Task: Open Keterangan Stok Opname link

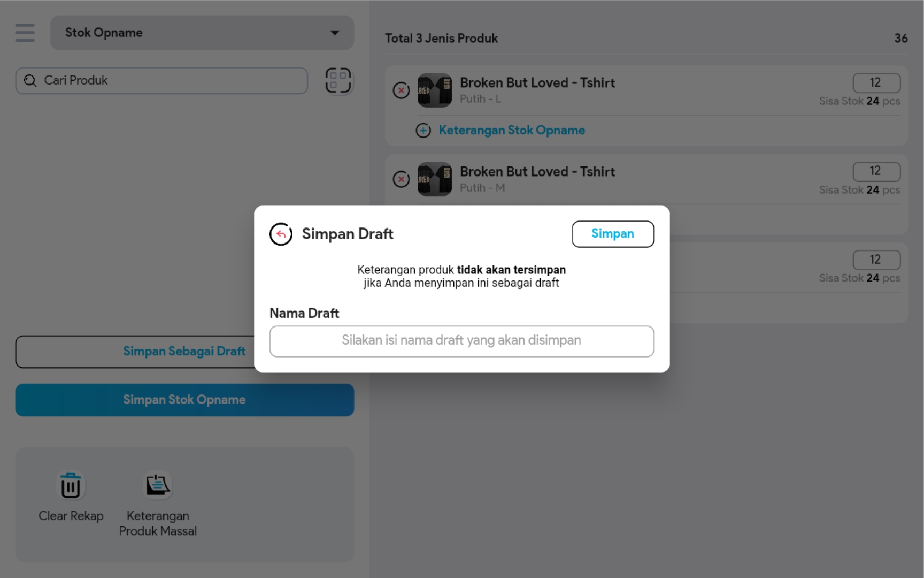Action: [511, 131]
